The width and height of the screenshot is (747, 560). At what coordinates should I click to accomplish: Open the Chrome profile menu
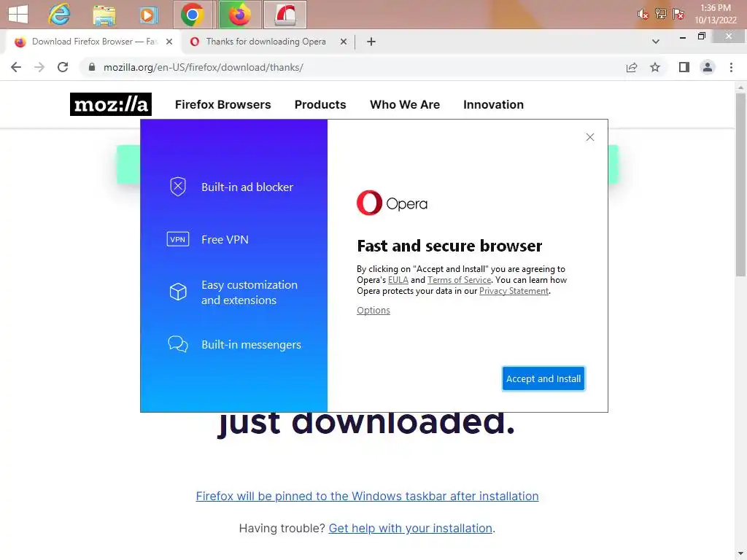click(708, 67)
